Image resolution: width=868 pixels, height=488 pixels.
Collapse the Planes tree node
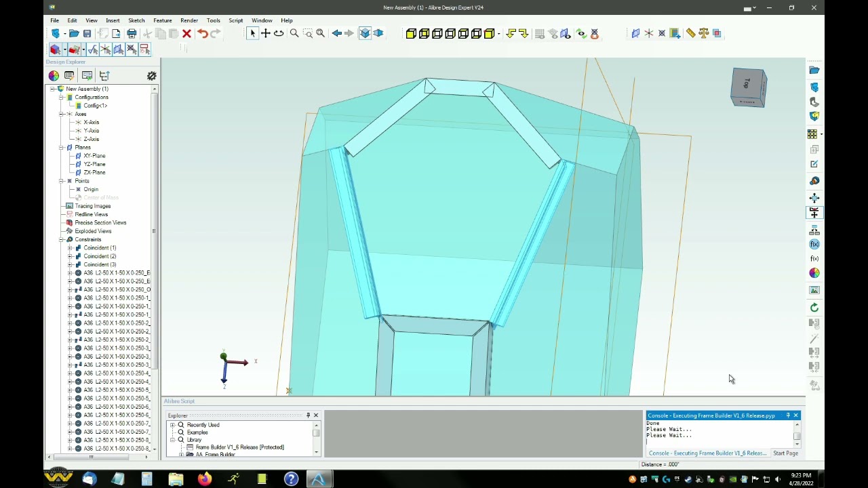[x=61, y=147]
